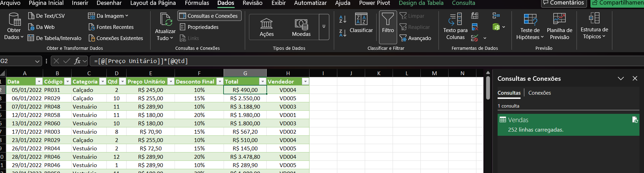This screenshot has height=173, width=644.
Task: Import data with De Text/CSV
Action: coord(46,16)
